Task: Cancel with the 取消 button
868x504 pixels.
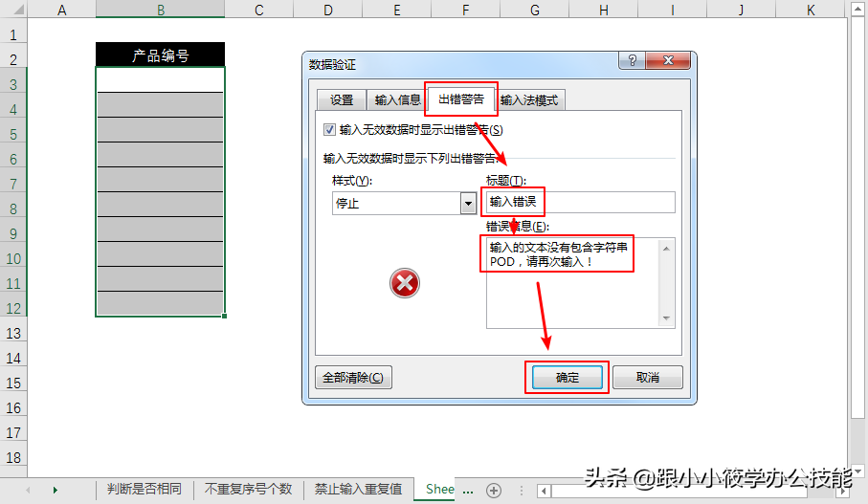Action: [648, 378]
